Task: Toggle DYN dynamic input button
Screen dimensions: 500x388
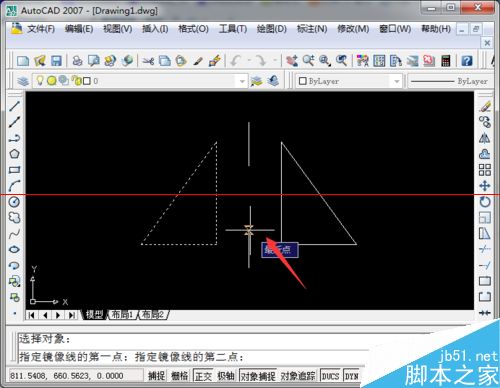Action: [352, 376]
